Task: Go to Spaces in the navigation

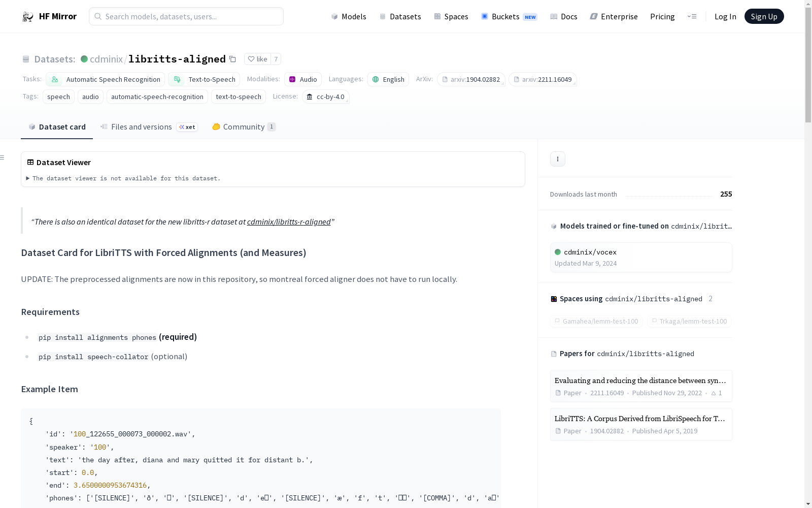Action: (x=451, y=17)
